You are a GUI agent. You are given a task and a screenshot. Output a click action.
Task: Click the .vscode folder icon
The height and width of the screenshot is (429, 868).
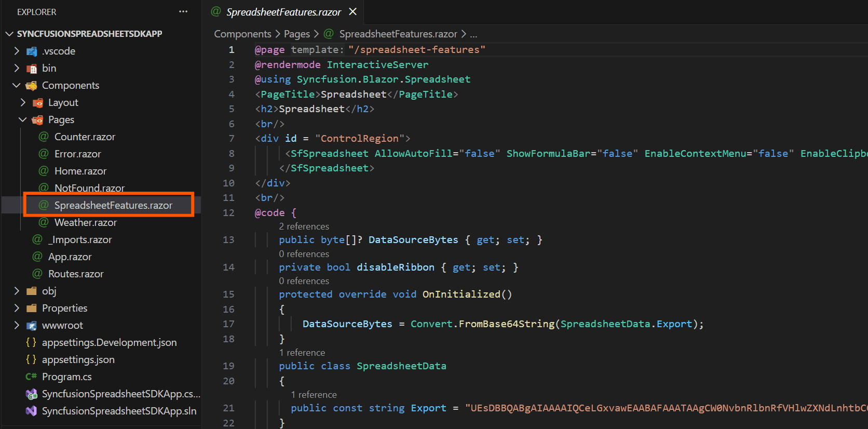[32, 51]
